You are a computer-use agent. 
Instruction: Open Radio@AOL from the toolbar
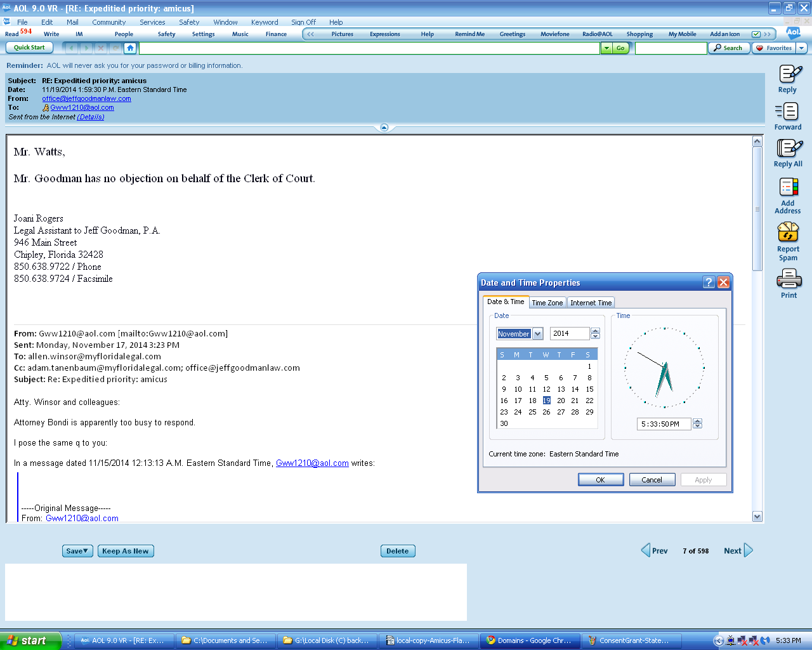(x=598, y=34)
